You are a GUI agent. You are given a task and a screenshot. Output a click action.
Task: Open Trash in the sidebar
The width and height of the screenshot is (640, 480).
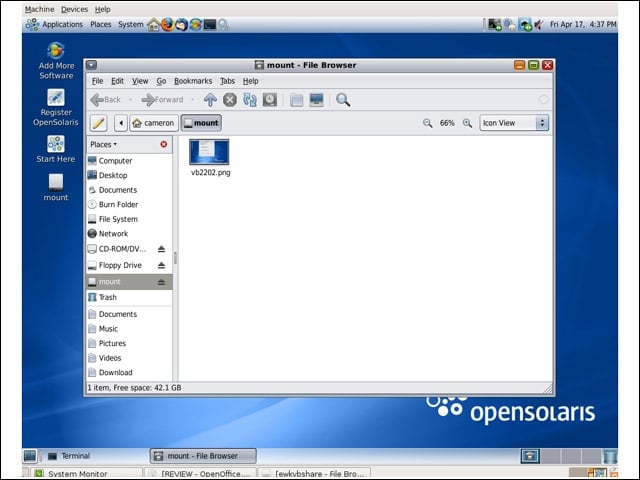click(129, 297)
